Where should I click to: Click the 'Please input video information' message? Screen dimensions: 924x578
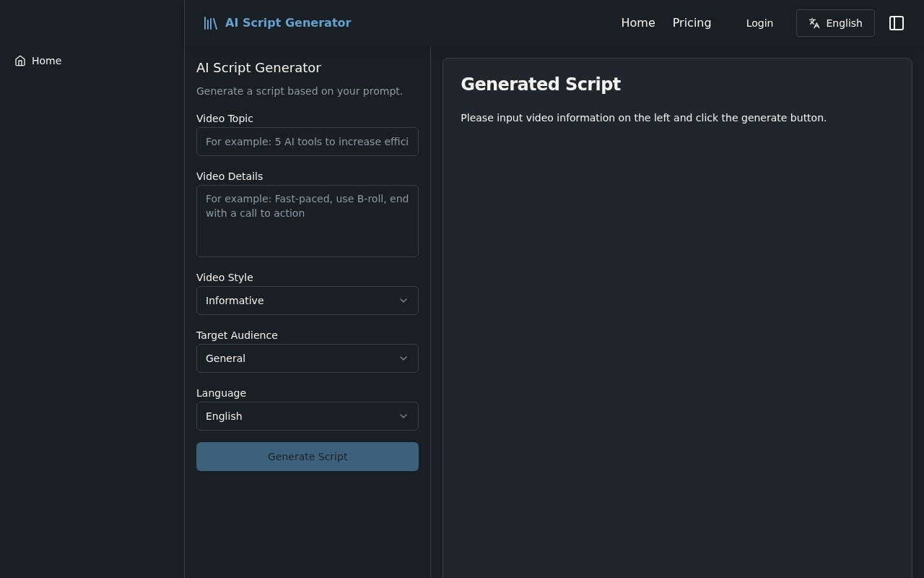click(x=643, y=118)
